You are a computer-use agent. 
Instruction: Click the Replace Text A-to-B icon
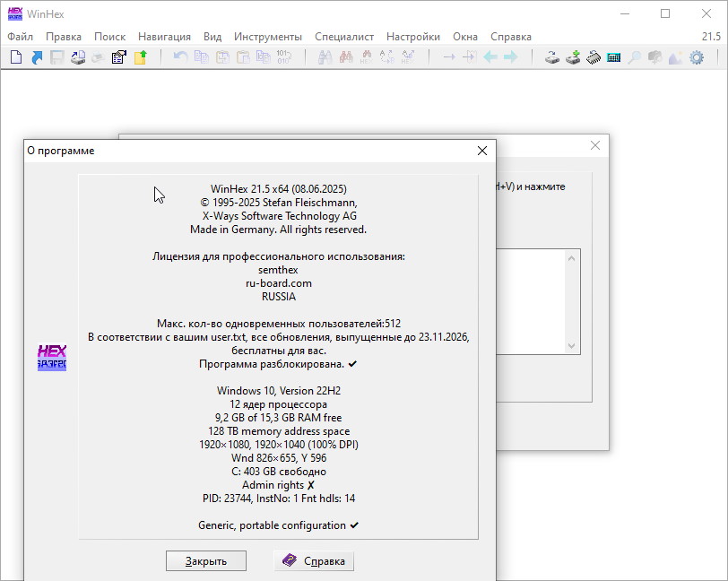coord(386,57)
